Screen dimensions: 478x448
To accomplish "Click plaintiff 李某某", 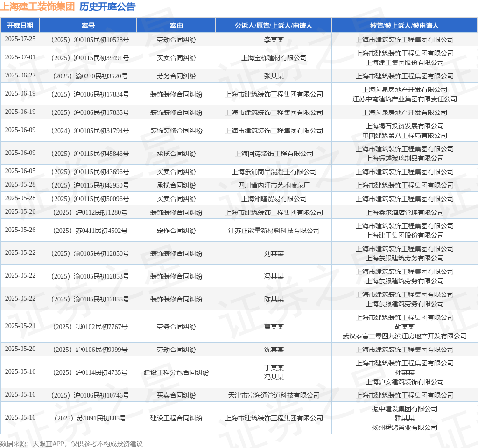I will (274, 40).
